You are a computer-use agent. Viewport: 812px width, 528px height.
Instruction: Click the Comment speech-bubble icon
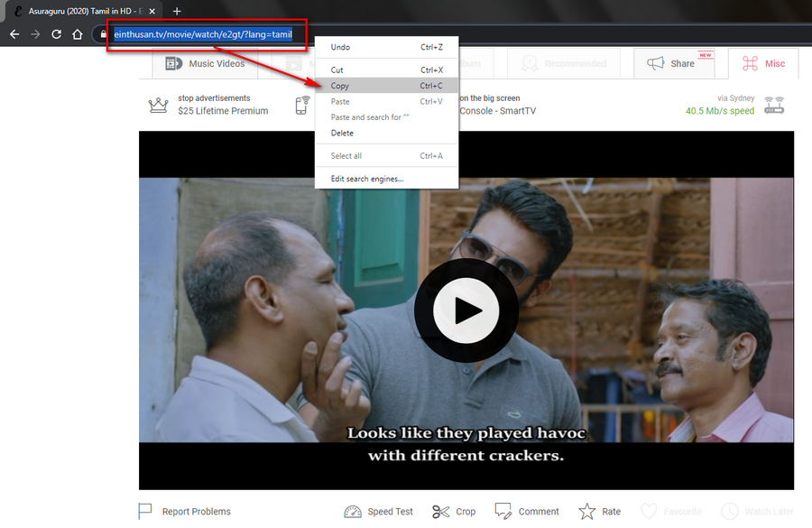coord(503,511)
